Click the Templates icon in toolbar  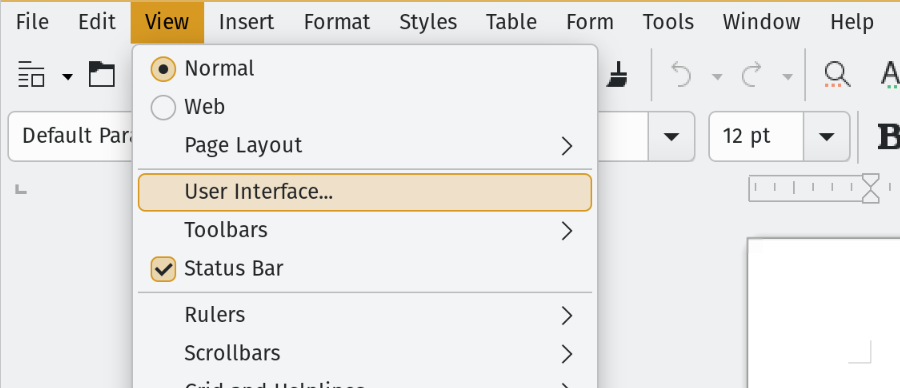pos(102,75)
